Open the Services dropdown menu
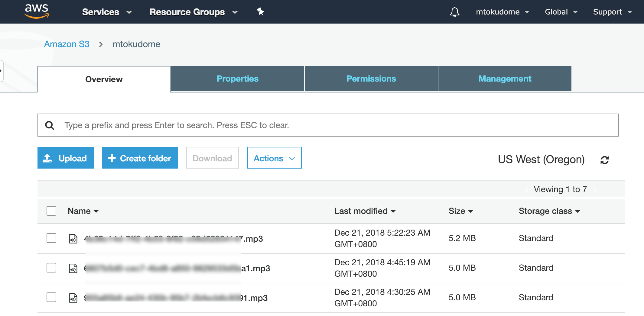Viewport: 644px width, 316px height. (107, 12)
